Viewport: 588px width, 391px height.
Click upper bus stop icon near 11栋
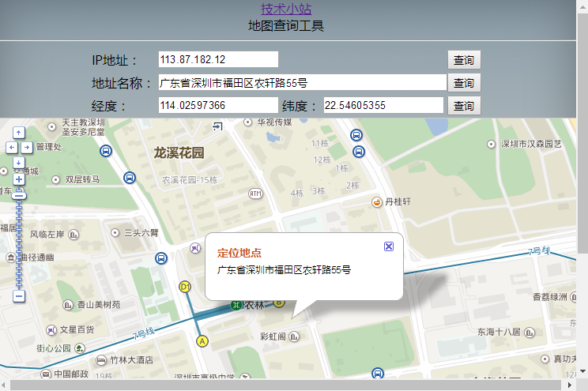point(356,135)
